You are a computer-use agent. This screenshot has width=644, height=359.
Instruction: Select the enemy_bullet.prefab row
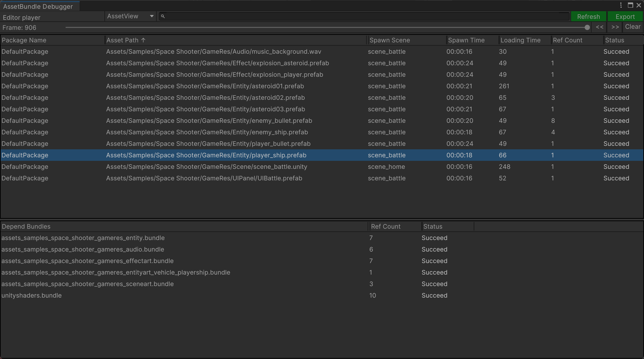(x=322, y=121)
